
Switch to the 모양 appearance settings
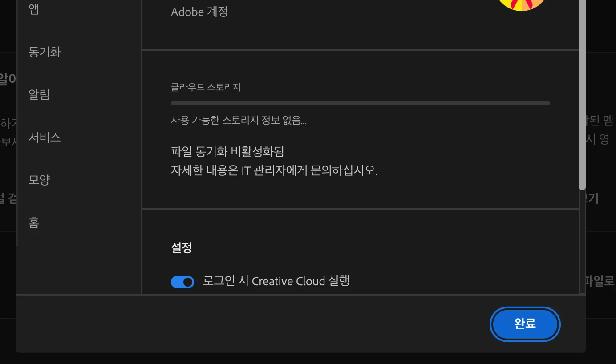pos(39,180)
